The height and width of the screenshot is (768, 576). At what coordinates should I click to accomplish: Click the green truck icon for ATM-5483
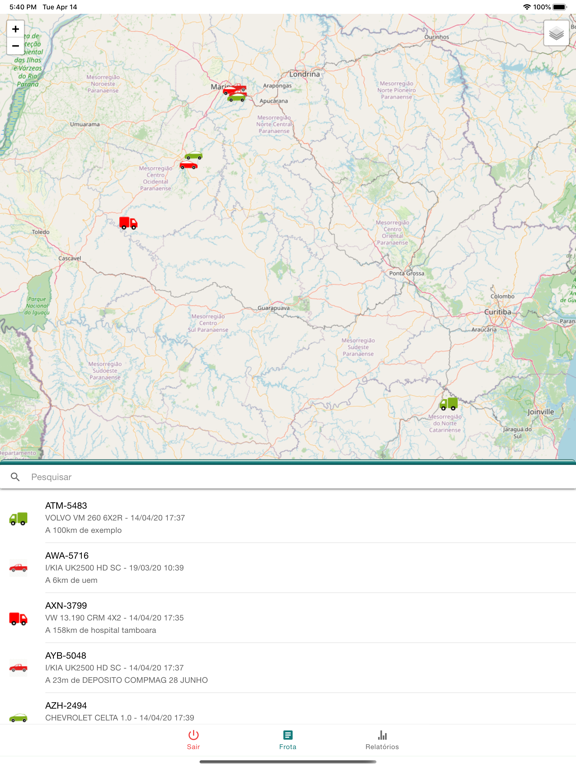pos(19,519)
